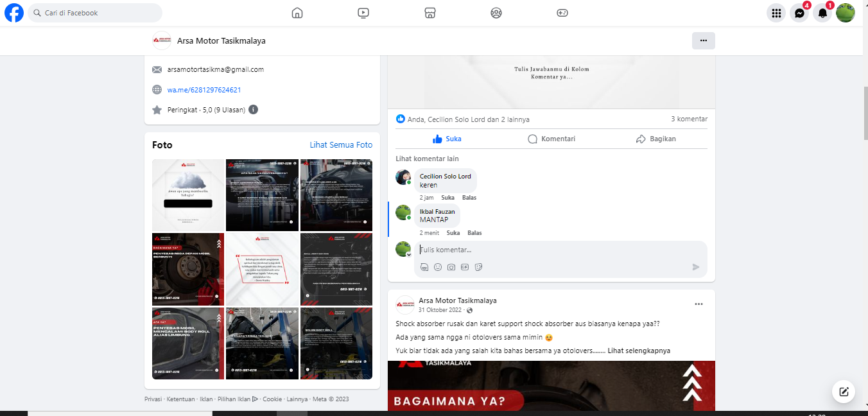Click the Arsa Motor Tasikmalaya page logo in header
The height and width of the screenshot is (416, 868).
coord(162,40)
